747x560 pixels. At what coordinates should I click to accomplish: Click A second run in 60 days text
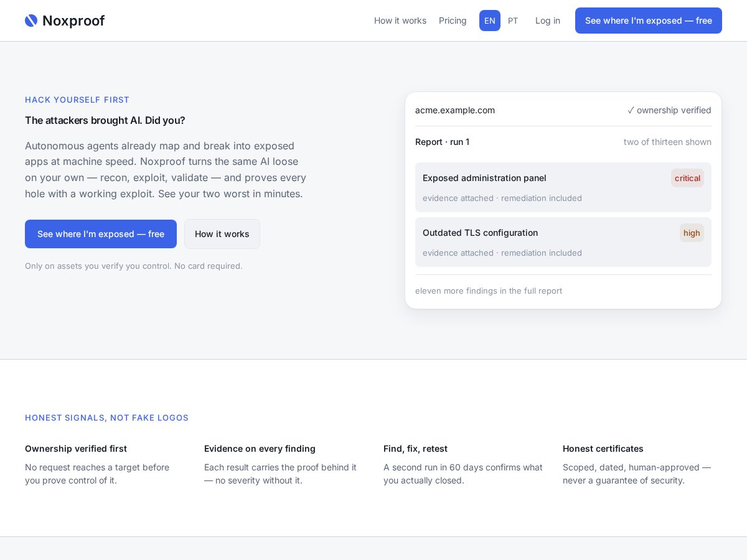(x=463, y=474)
